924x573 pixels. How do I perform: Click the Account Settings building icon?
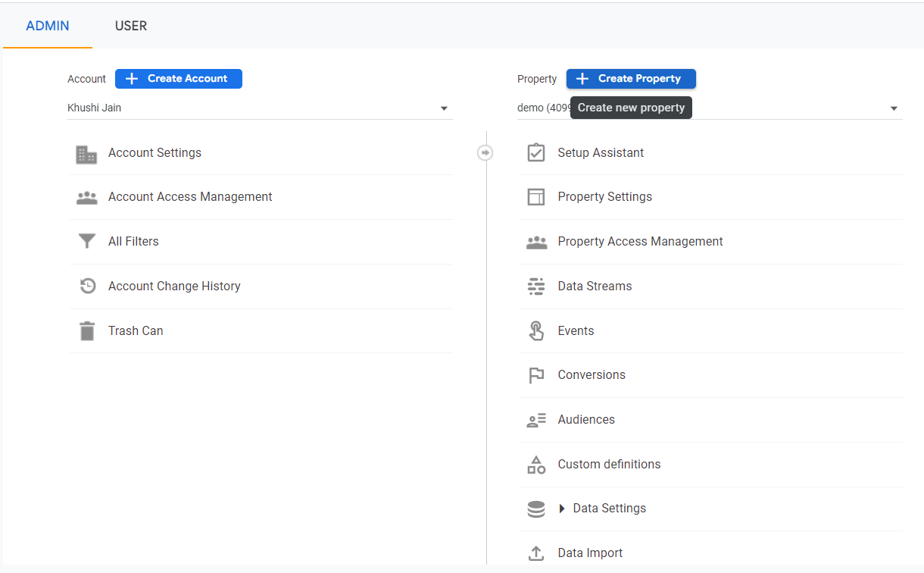(x=86, y=154)
